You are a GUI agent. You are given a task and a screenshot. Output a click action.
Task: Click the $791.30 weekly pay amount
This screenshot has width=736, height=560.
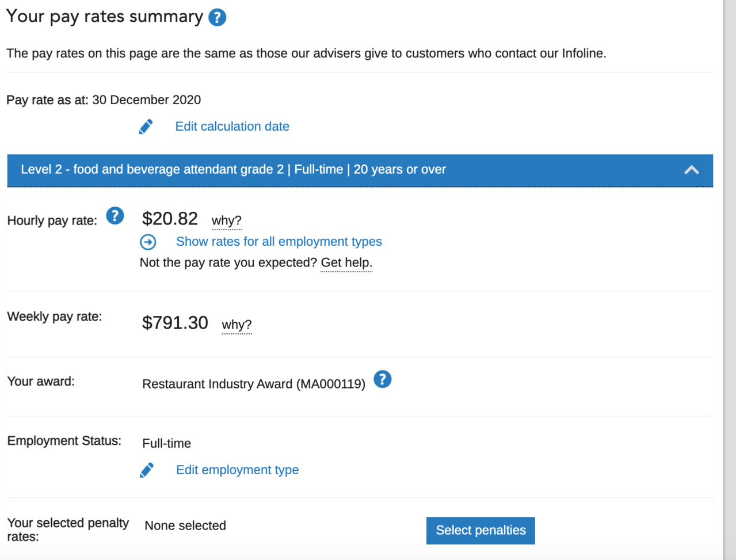(175, 323)
